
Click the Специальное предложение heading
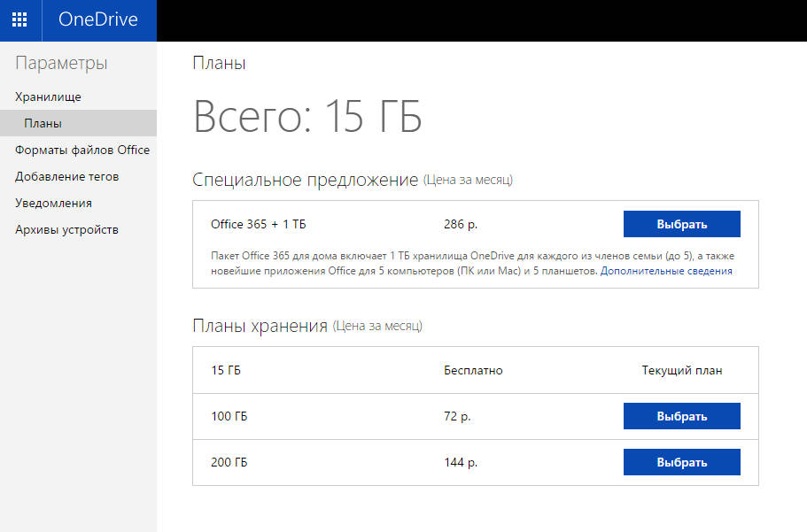(306, 180)
